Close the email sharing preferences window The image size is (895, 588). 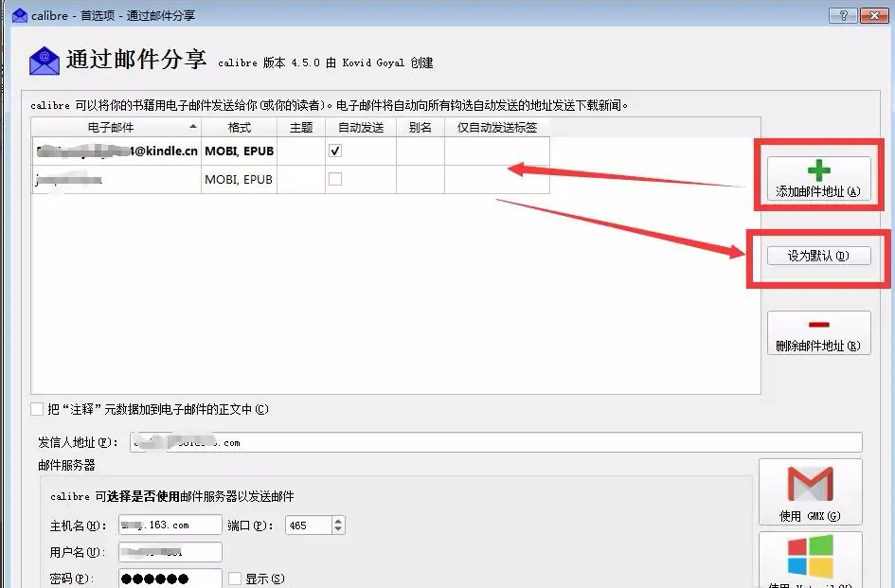(x=874, y=15)
